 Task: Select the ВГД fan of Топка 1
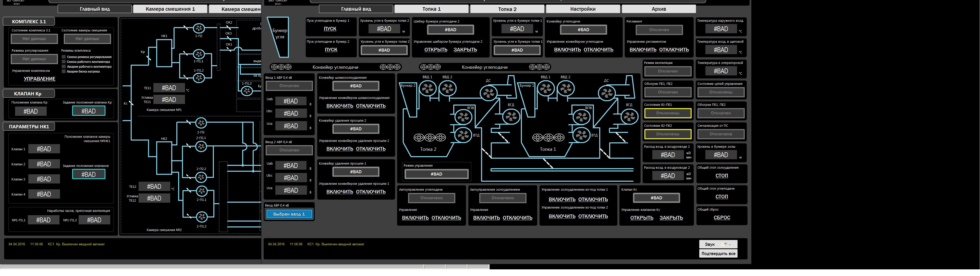point(629,117)
